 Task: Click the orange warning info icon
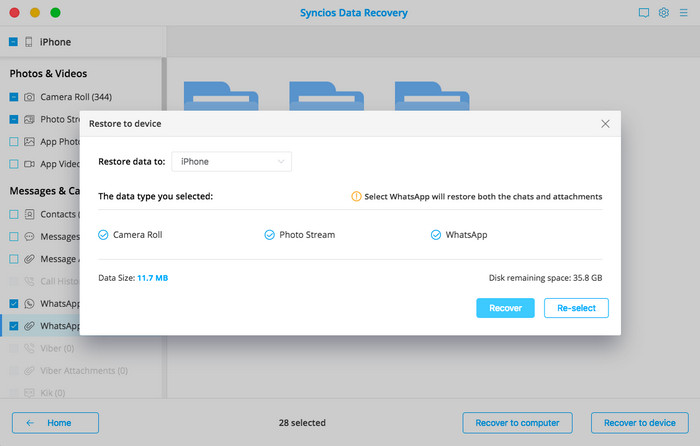click(x=356, y=197)
